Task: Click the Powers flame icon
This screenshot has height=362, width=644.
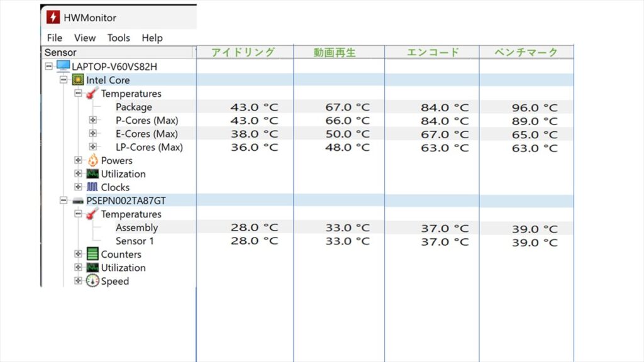Action: pos(93,160)
